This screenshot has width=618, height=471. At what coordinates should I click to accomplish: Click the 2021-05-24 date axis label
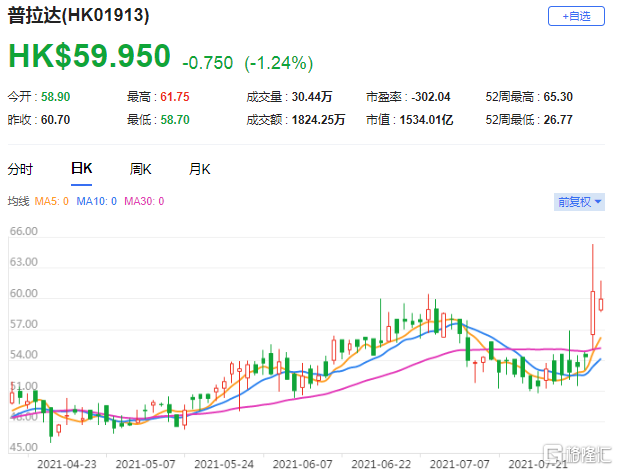pos(224,464)
